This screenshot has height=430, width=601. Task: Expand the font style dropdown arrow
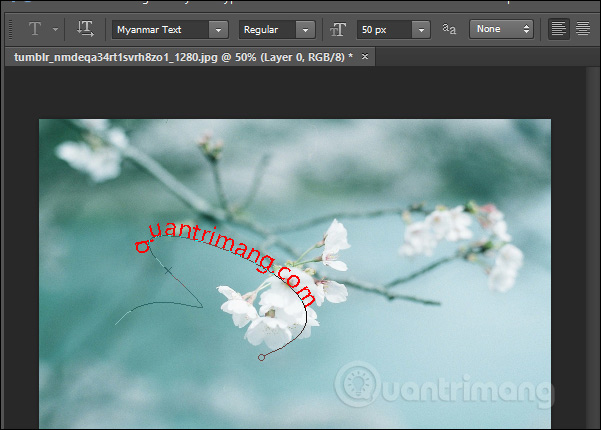coord(305,30)
